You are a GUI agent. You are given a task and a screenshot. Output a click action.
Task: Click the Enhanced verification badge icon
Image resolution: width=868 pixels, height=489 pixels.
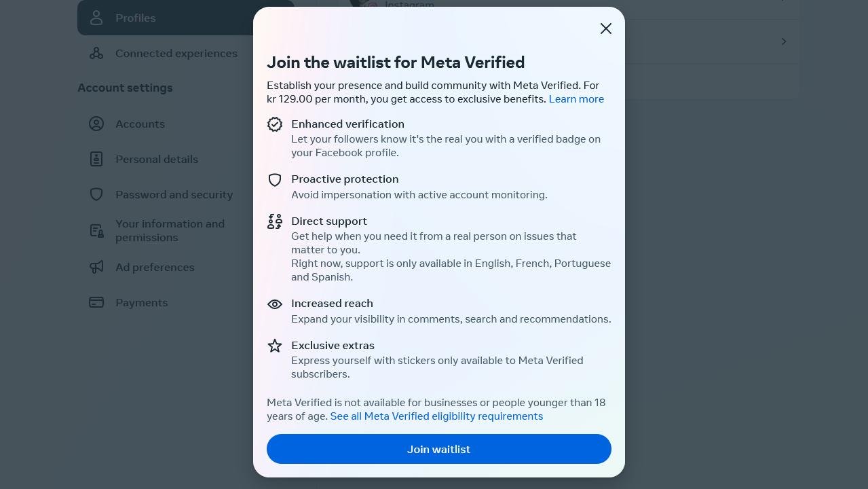(275, 124)
